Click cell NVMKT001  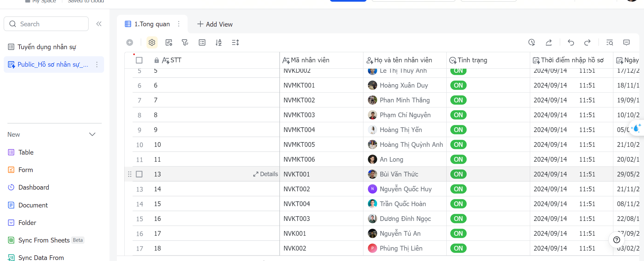[x=321, y=85]
